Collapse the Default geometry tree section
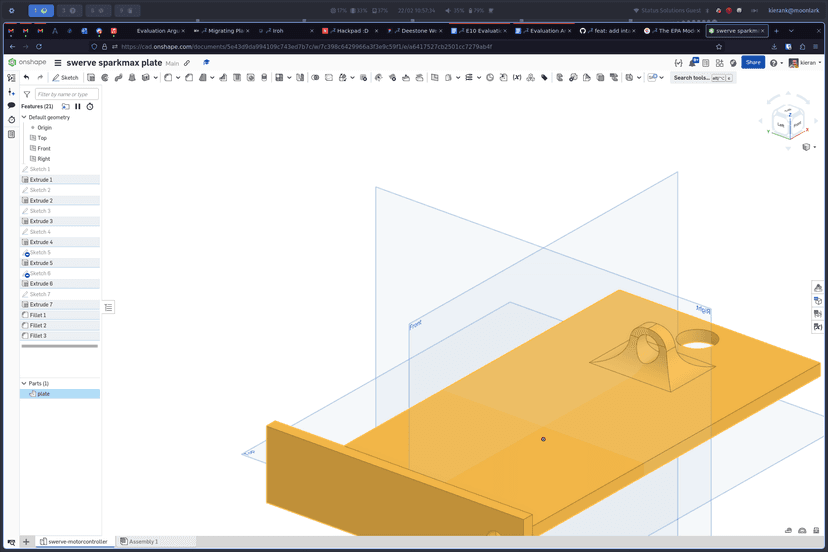This screenshot has width=828, height=552. 24,117
